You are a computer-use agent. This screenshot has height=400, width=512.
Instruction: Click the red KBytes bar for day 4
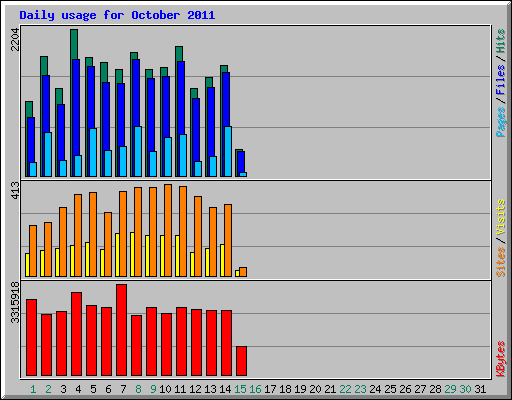point(77,334)
